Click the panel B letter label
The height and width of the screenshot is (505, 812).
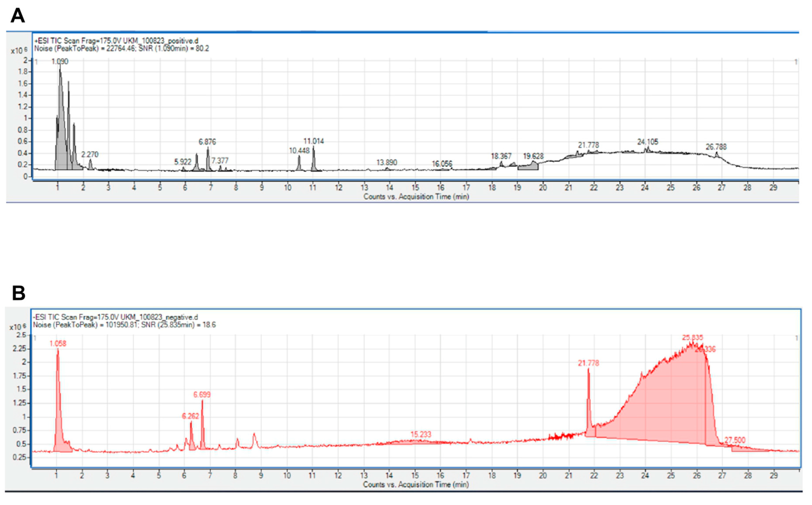(x=18, y=293)
